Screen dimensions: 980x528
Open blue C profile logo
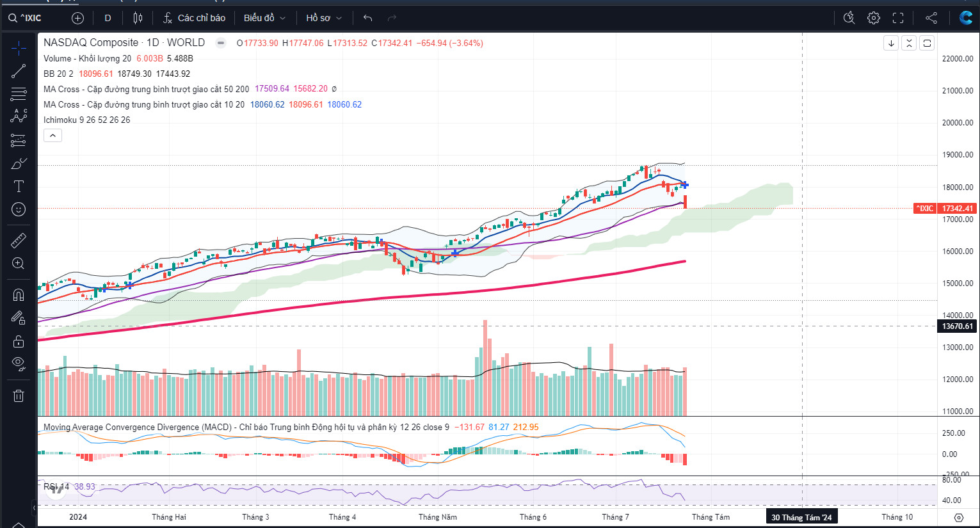coord(965,18)
